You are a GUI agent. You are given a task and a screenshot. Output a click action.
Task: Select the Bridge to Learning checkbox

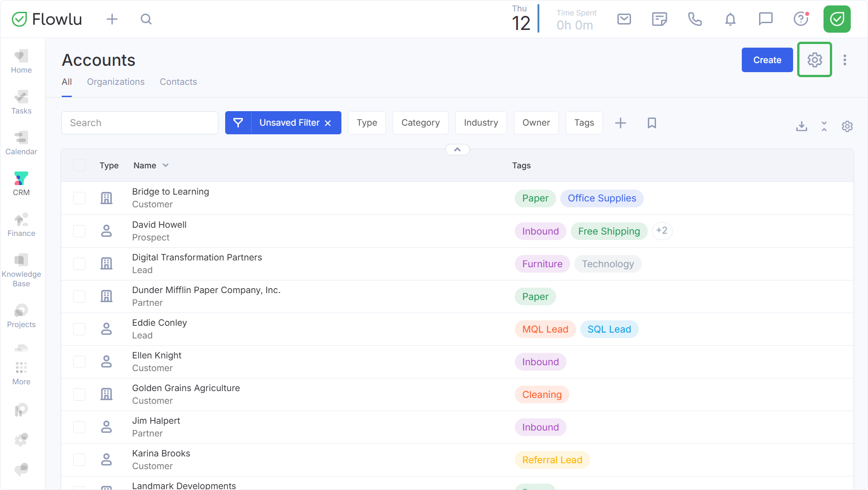(79, 198)
